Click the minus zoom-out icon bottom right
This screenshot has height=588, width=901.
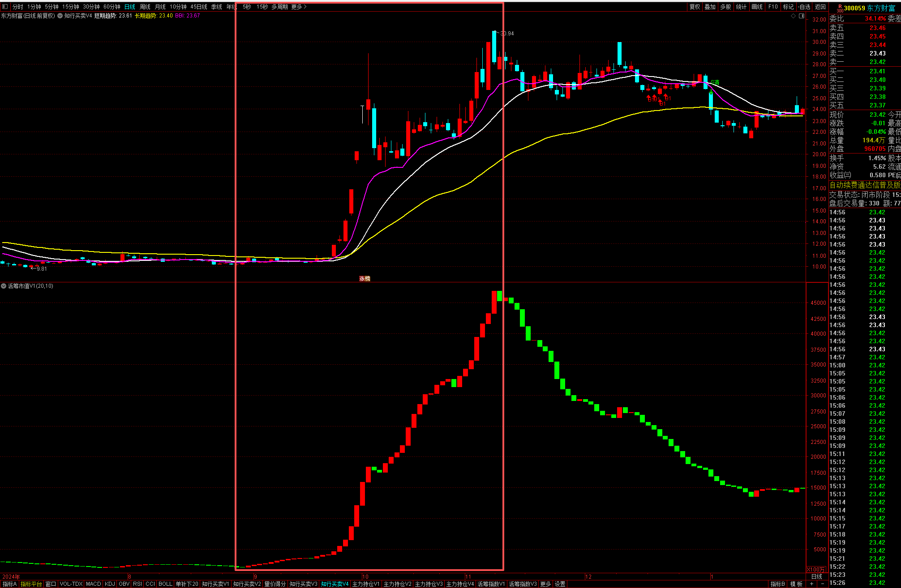click(822, 584)
